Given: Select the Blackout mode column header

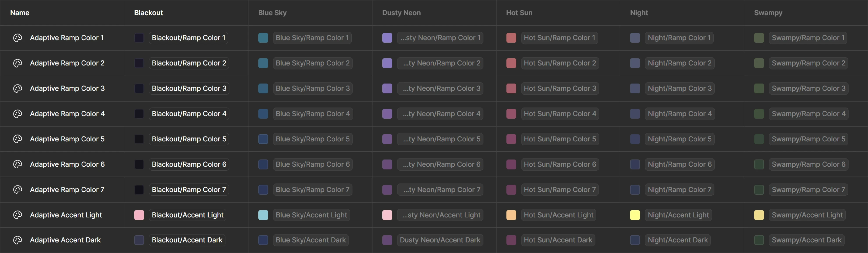Looking at the screenshot, I should [x=148, y=13].
